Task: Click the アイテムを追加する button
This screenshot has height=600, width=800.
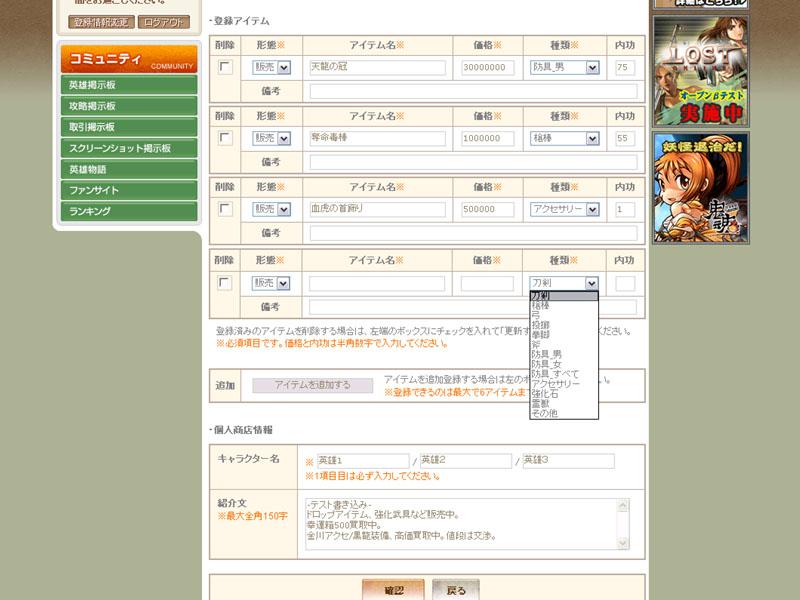Action: [313, 385]
